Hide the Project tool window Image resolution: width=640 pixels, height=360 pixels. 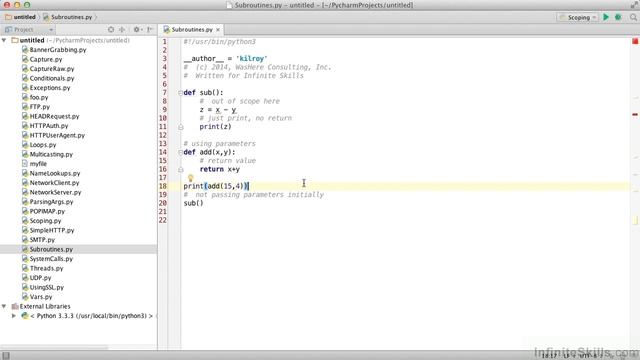coord(150,29)
